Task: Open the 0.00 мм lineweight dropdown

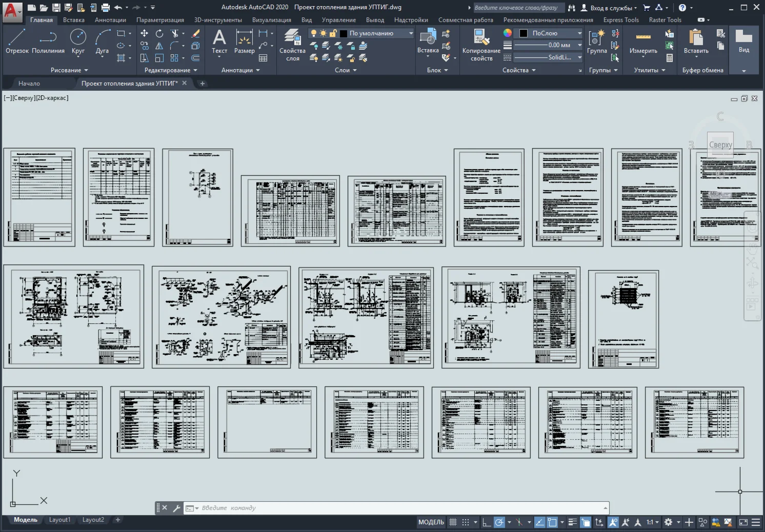Action: (x=549, y=45)
